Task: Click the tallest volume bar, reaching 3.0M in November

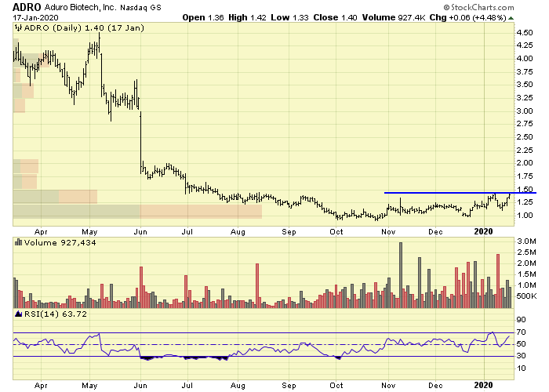Action: [x=401, y=275]
